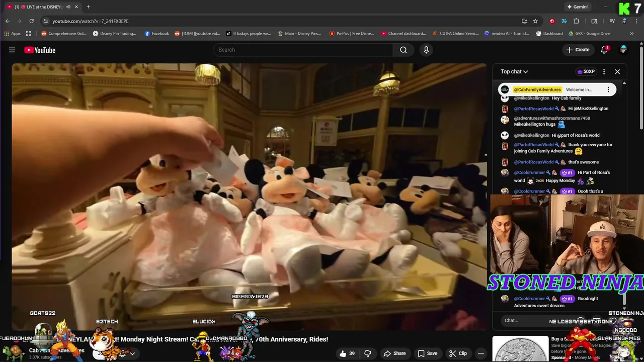
Task: Dislike the video with thumbs down
Action: coord(368,353)
